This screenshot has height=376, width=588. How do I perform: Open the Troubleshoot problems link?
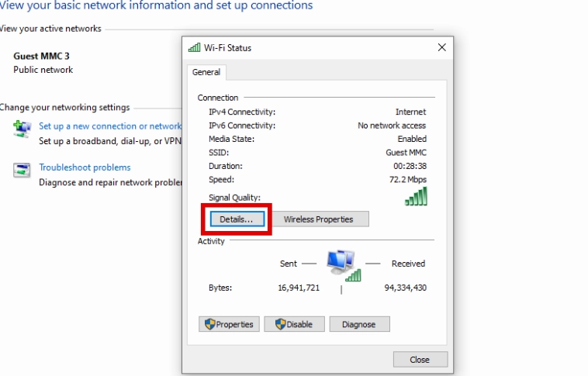[85, 167]
